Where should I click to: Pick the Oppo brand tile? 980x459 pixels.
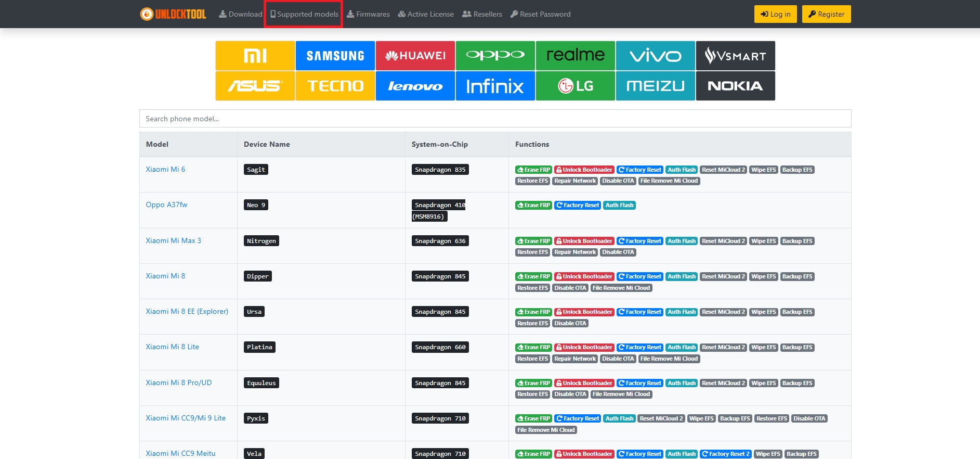pos(495,56)
